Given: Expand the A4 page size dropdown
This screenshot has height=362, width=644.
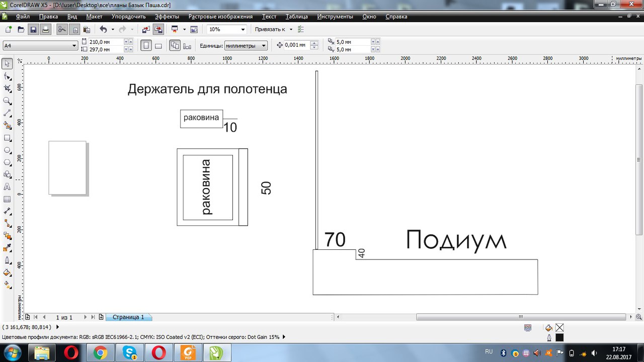Looking at the screenshot, I should pyautogui.click(x=74, y=46).
